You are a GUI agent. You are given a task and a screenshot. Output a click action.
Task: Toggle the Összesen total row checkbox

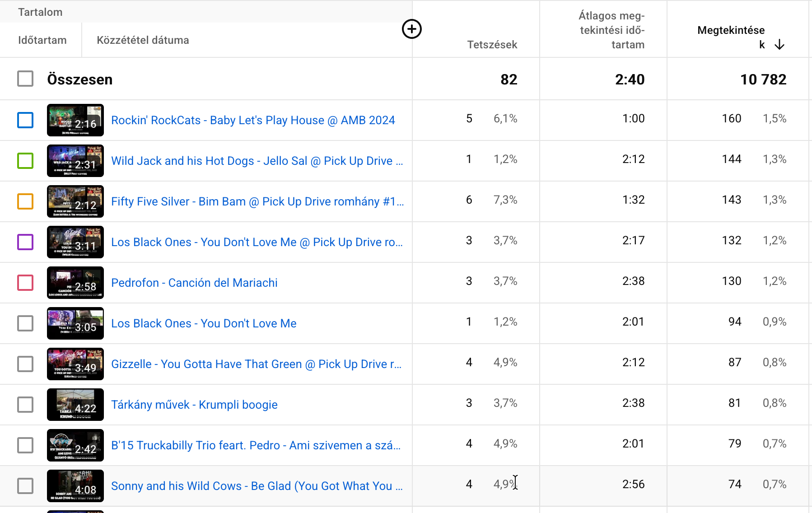point(25,79)
